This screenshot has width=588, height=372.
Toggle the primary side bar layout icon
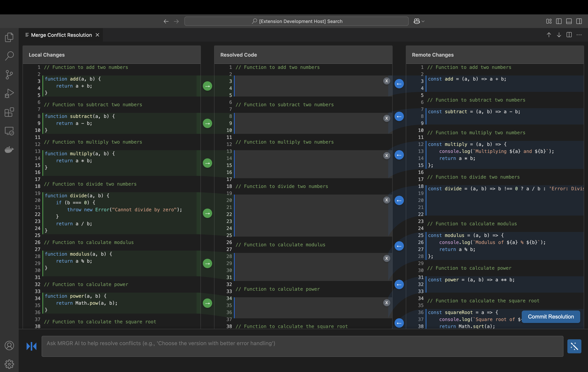point(559,21)
